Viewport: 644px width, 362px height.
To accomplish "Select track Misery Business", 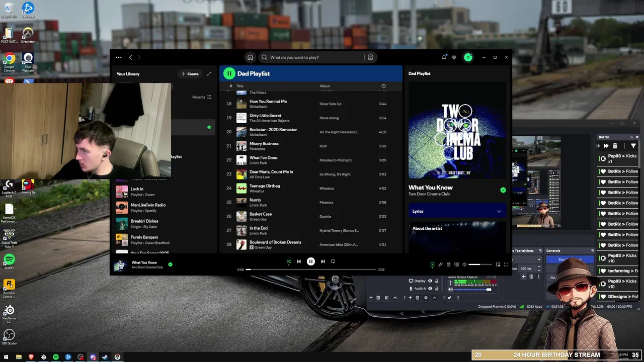I will coord(311,146).
